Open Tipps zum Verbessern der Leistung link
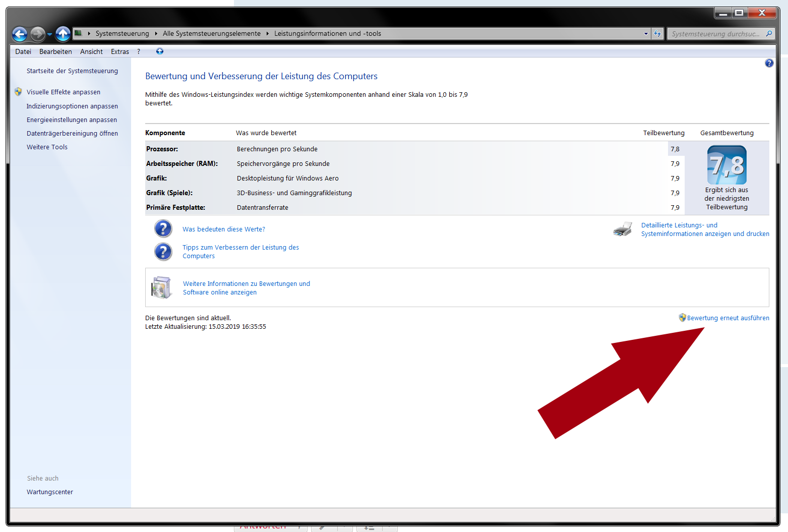This screenshot has height=532, width=788. (240, 252)
